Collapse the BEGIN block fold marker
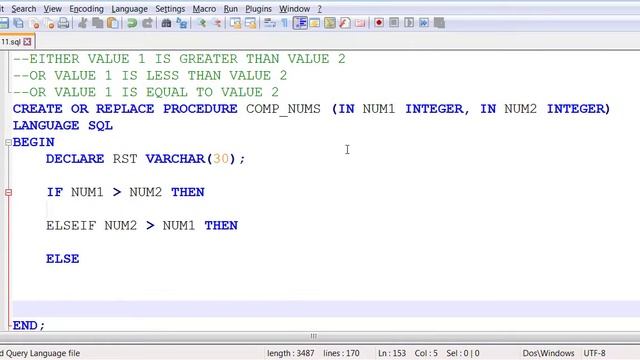This screenshot has width=640, height=360. 8,142
